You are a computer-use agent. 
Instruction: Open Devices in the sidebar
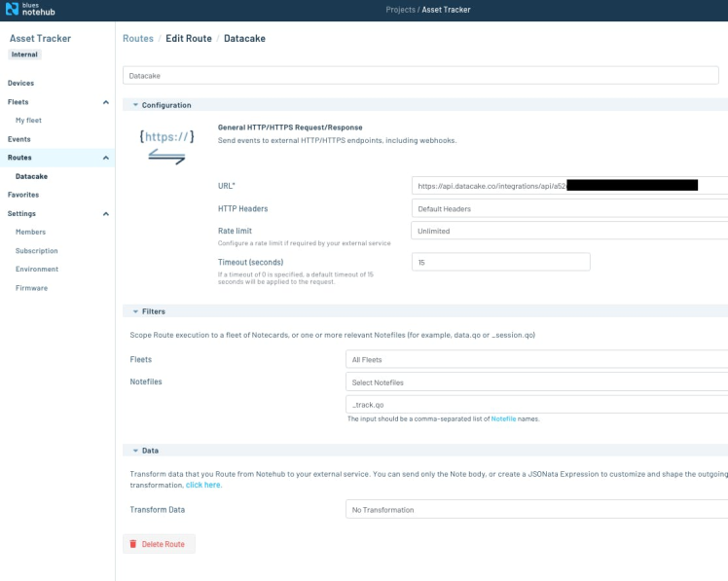(x=21, y=84)
